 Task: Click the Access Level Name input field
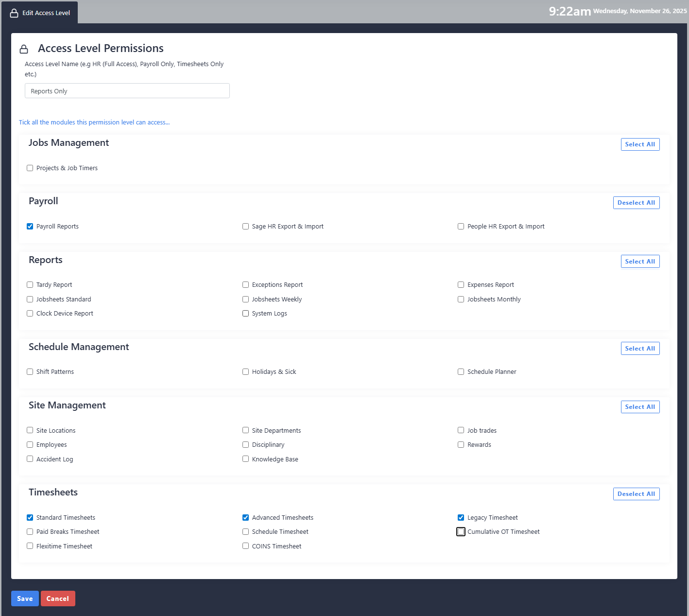(127, 91)
